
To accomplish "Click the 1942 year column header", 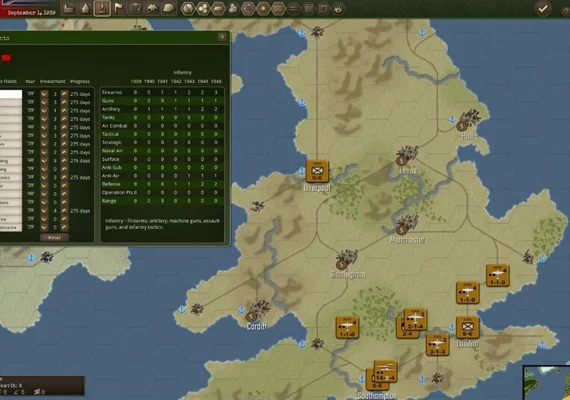I will coord(176,81).
